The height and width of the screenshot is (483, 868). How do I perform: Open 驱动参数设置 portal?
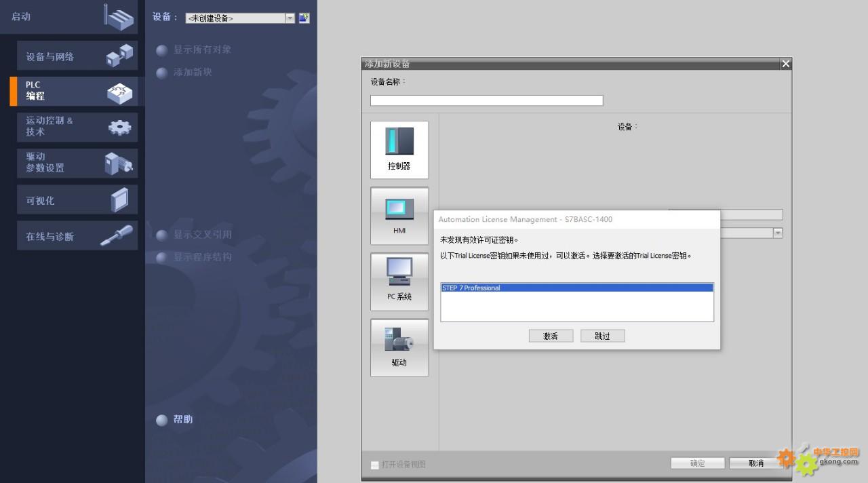77,163
